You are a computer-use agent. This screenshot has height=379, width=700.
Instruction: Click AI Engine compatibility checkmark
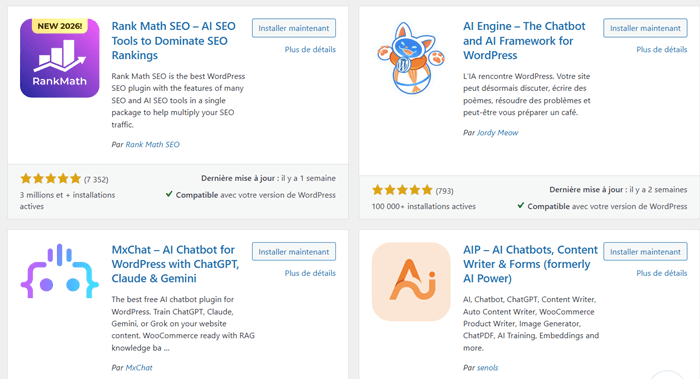521,205
